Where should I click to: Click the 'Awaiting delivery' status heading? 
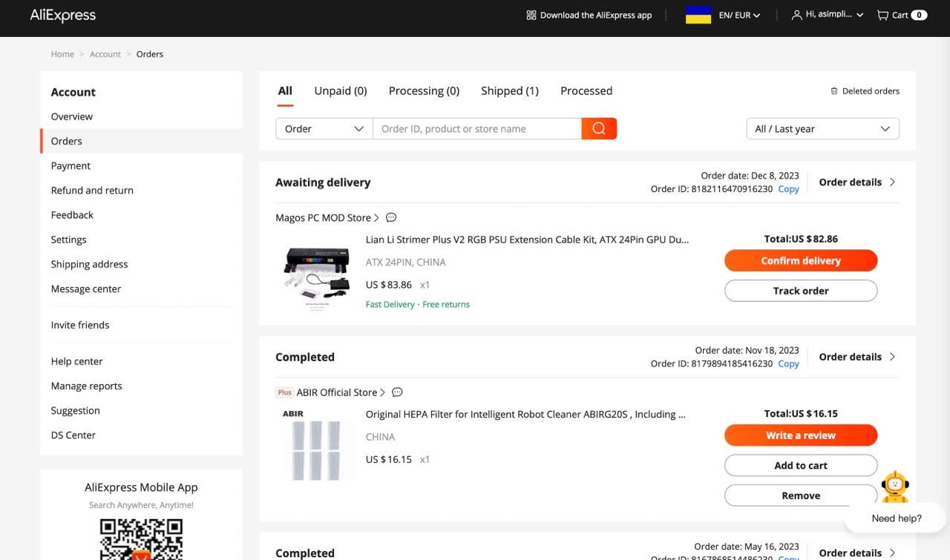coord(323,182)
